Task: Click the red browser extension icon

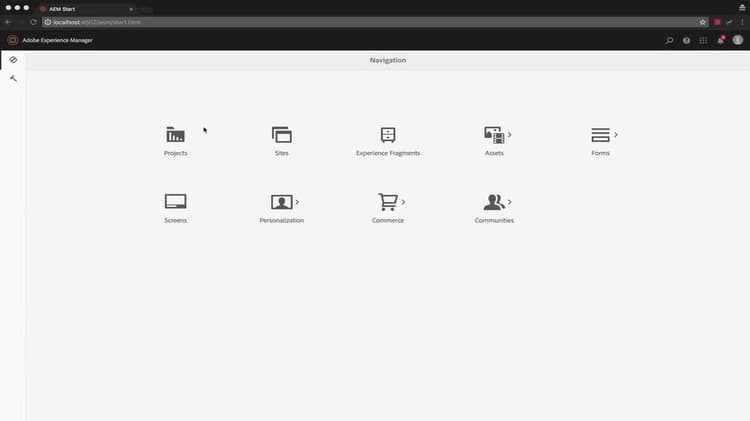Action: 717,22
